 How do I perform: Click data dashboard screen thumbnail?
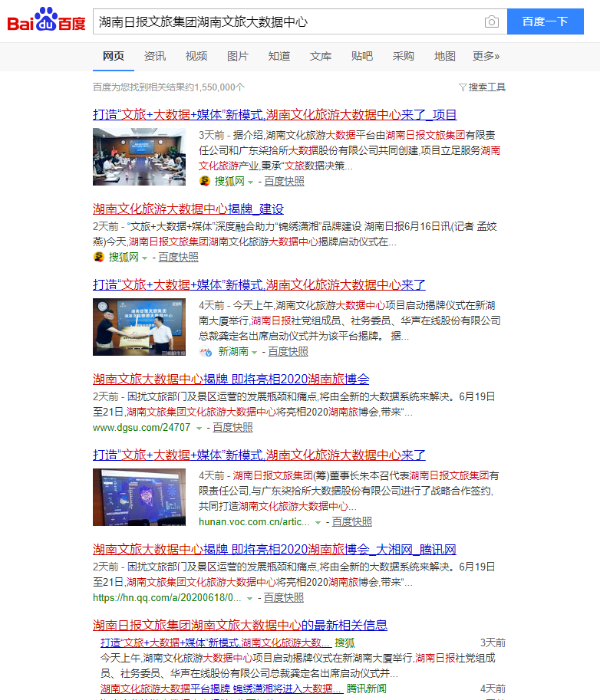pos(139,497)
